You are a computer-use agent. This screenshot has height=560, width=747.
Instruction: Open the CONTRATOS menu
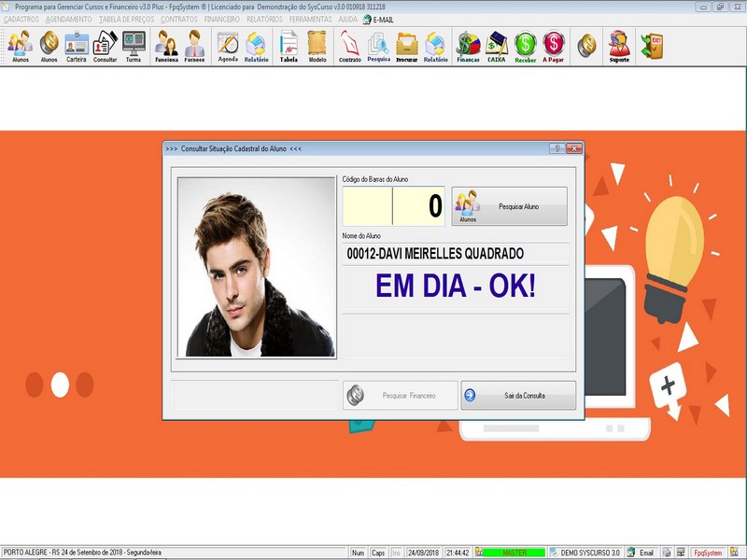click(x=178, y=20)
